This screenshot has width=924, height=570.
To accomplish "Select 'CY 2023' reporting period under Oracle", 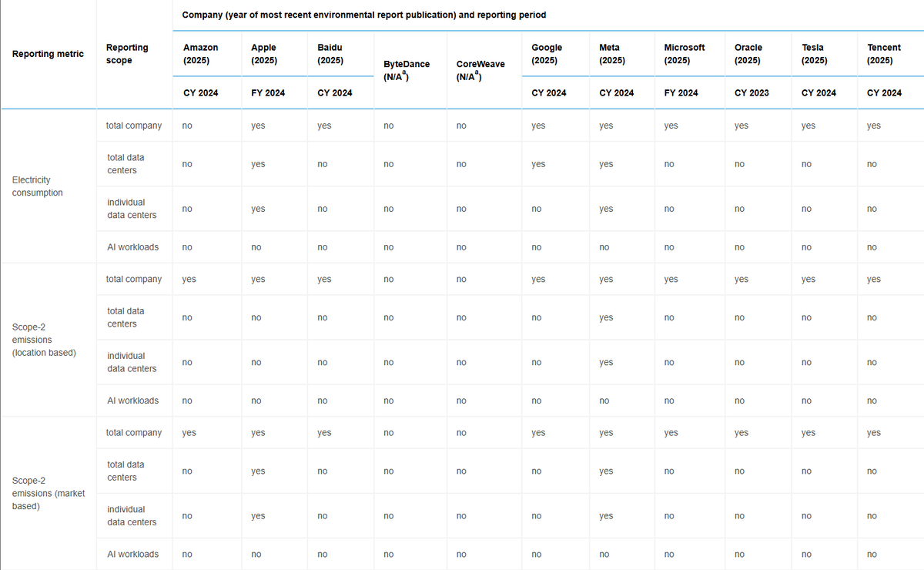I will [x=752, y=93].
